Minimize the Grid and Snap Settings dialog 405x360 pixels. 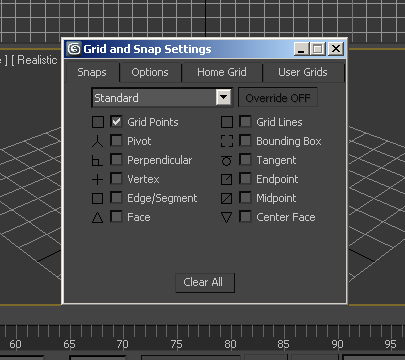tap(301, 49)
